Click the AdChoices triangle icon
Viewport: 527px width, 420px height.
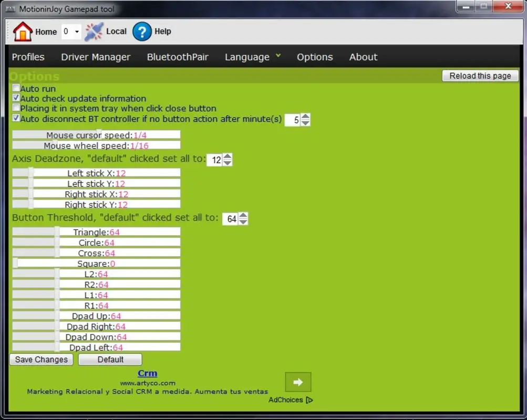(x=309, y=400)
